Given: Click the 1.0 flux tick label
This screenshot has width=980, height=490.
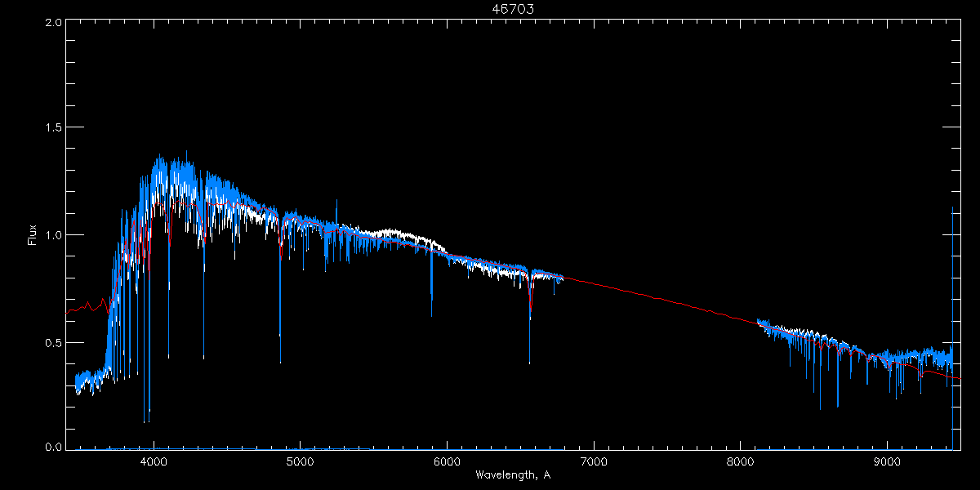Looking at the screenshot, I should click(53, 235).
